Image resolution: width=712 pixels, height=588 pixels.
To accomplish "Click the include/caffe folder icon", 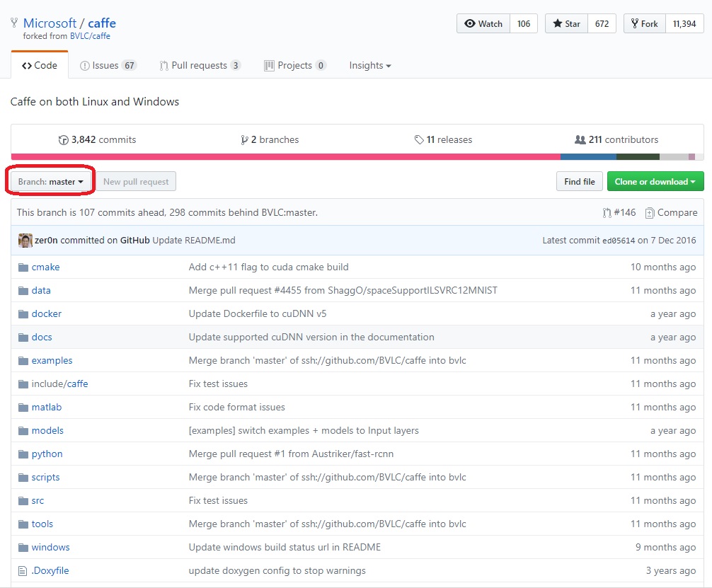I will (x=23, y=384).
